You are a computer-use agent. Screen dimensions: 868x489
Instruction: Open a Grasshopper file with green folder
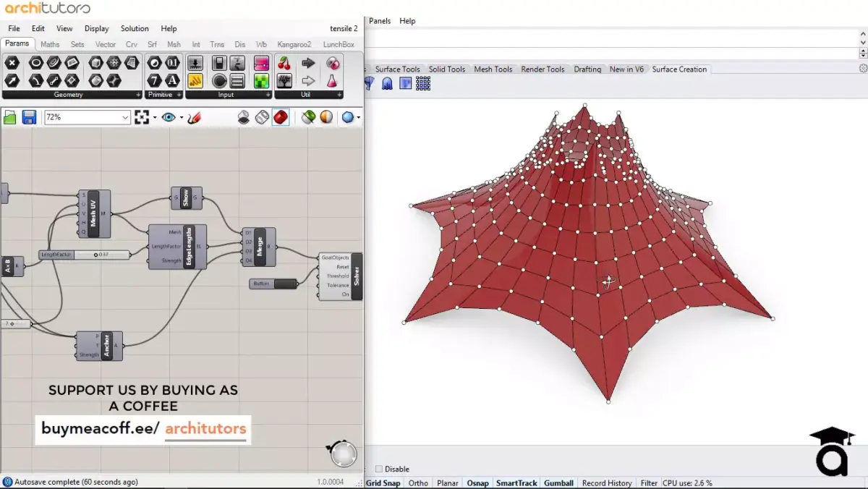10,117
